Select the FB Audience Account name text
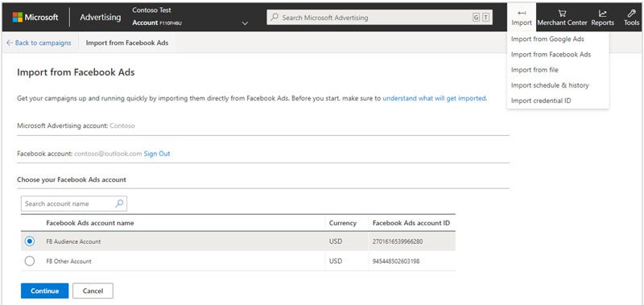 73,241
